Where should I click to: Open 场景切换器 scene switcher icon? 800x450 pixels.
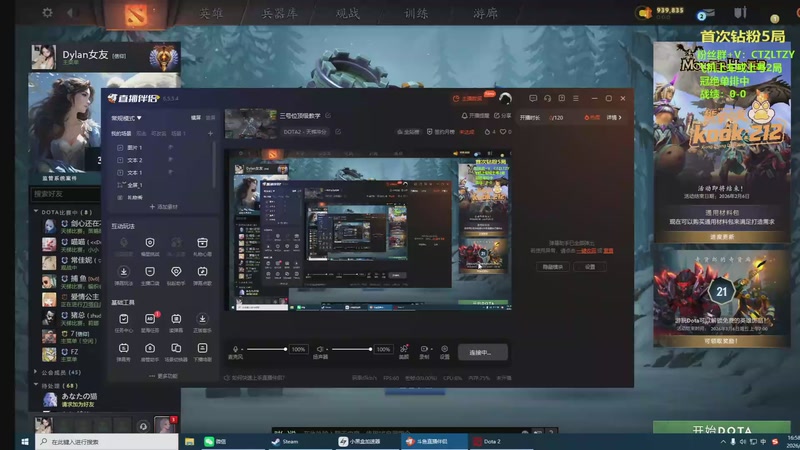(x=176, y=348)
